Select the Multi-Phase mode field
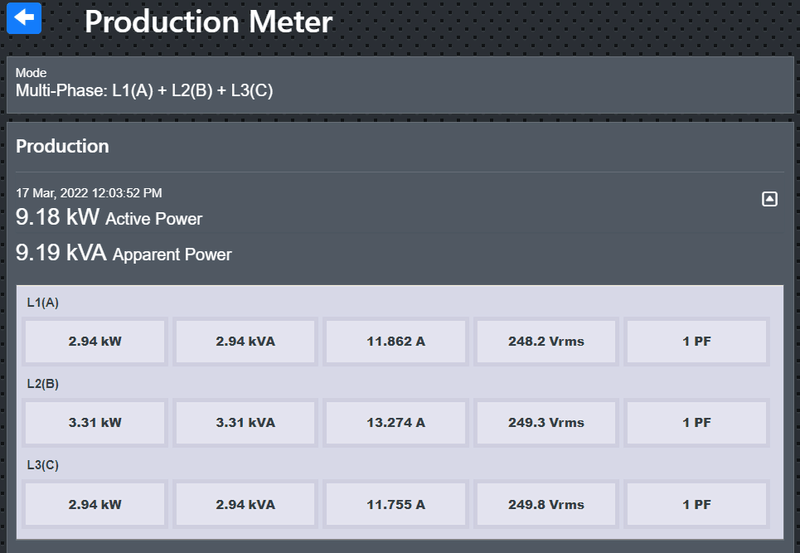 tap(145, 91)
